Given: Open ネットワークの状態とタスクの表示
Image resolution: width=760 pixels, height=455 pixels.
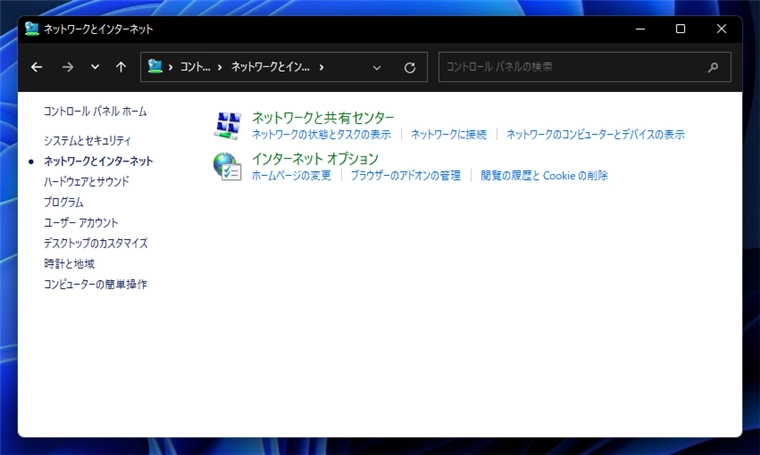Looking at the screenshot, I should point(321,134).
